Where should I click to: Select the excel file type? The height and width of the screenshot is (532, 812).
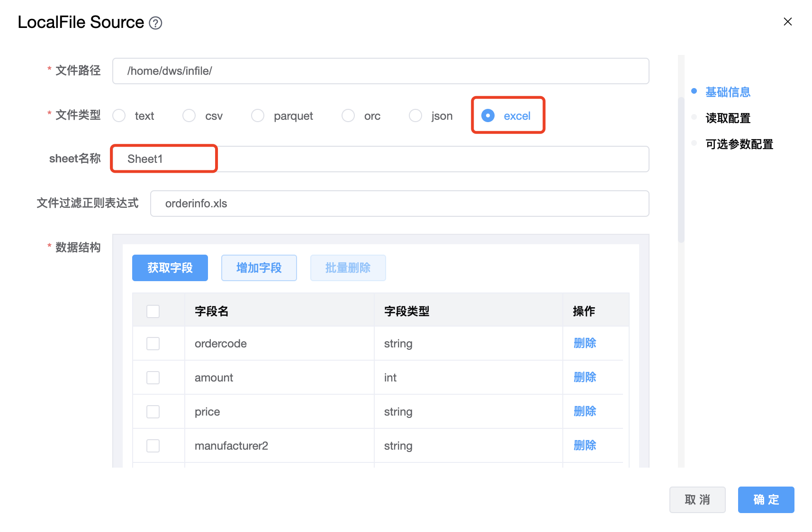click(488, 116)
